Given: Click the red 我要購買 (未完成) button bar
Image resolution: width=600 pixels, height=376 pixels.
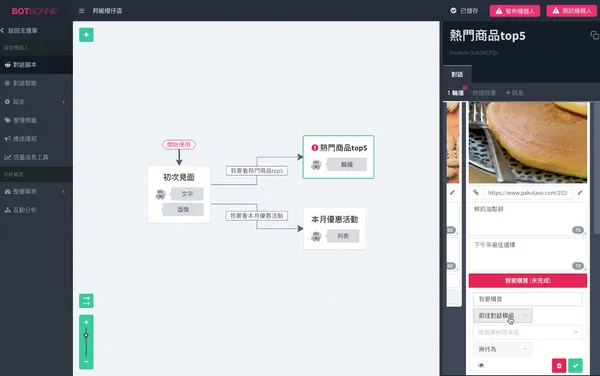Looking at the screenshot, I should coord(528,280).
